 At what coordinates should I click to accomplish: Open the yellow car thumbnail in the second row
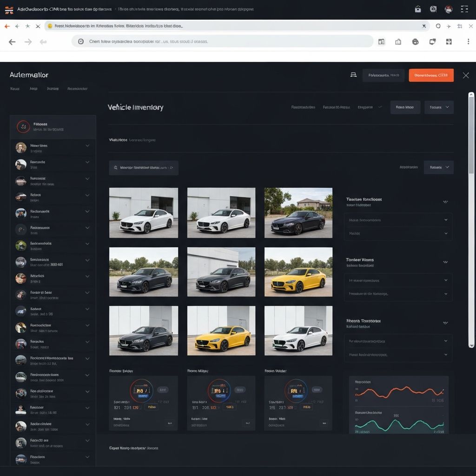[298, 272]
